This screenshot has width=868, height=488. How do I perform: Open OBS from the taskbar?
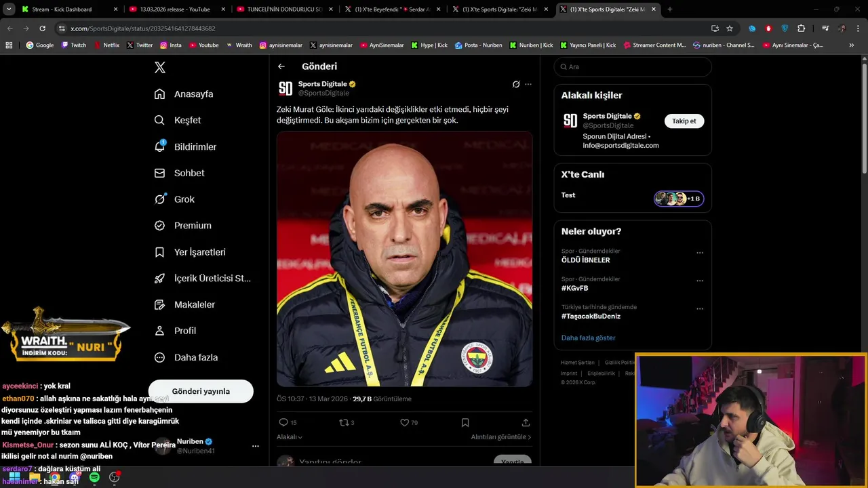coord(114,478)
